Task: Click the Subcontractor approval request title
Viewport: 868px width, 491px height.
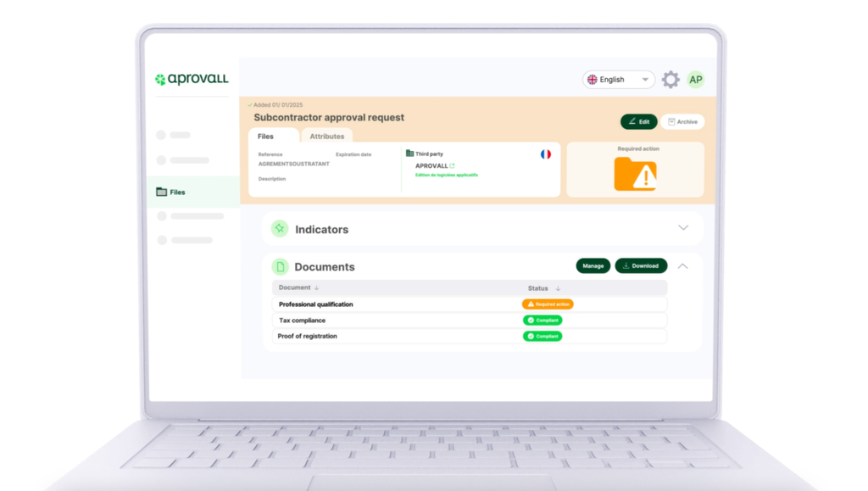Action: coord(329,117)
